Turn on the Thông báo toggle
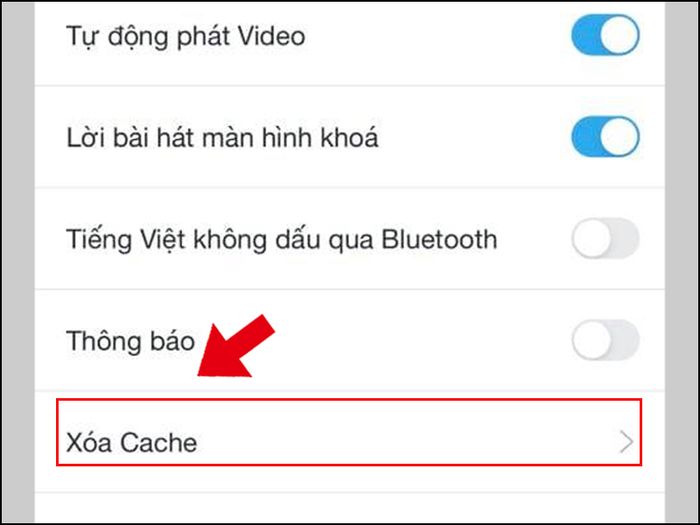The image size is (700, 525). tap(605, 340)
